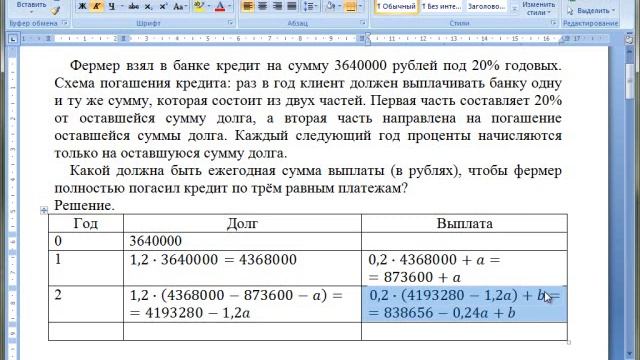Expand the styles gallery list
The height and width of the screenshot is (360, 640).
(x=514, y=9)
